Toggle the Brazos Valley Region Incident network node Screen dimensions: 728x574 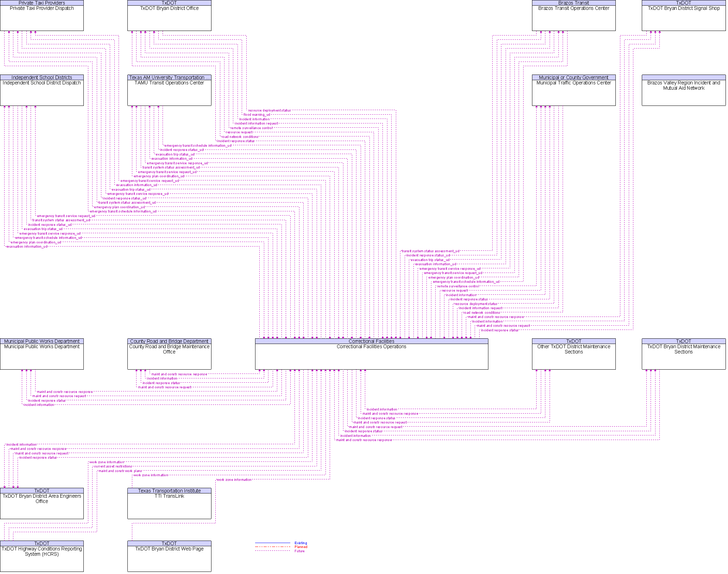pos(683,90)
